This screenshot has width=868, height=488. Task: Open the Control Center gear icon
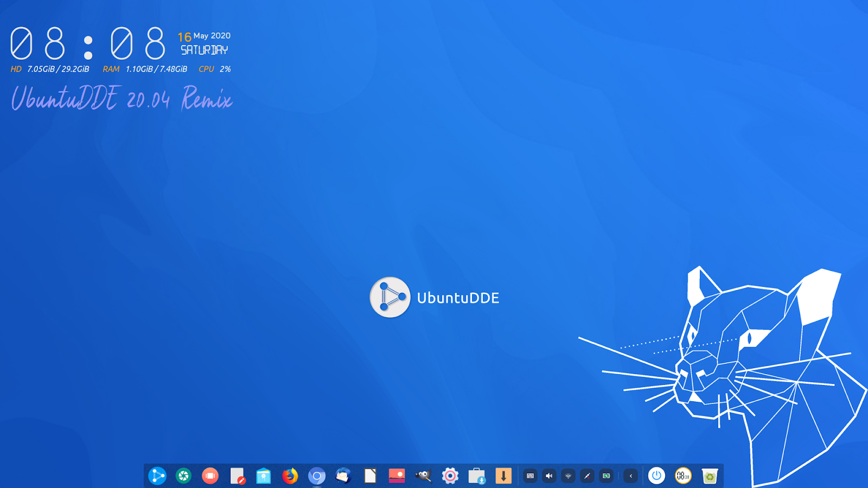[x=450, y=476]
